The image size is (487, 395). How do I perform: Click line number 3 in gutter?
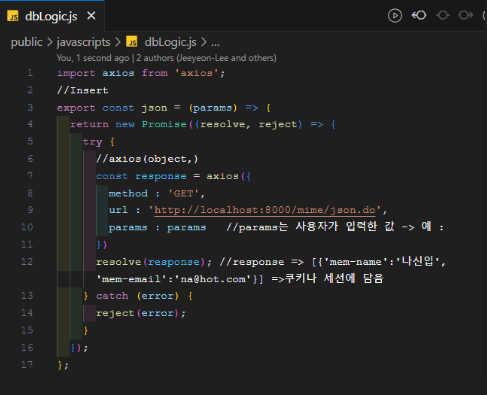click(30, 108)
